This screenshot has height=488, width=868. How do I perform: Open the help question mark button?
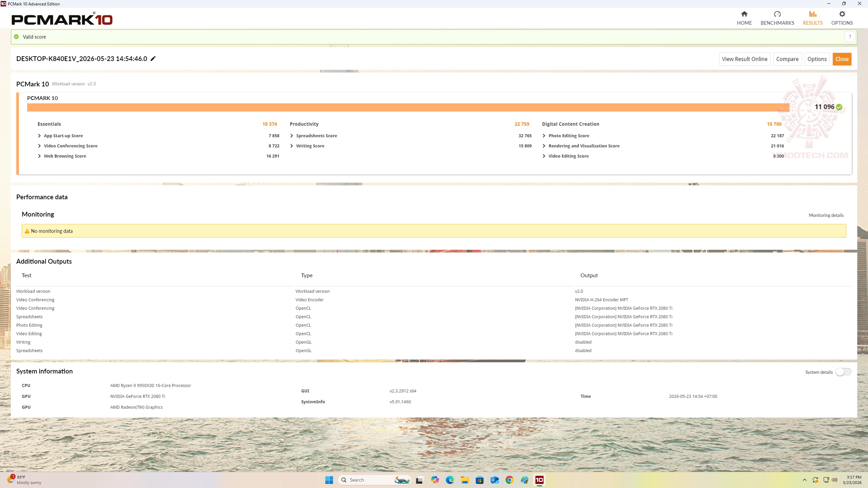850,37
